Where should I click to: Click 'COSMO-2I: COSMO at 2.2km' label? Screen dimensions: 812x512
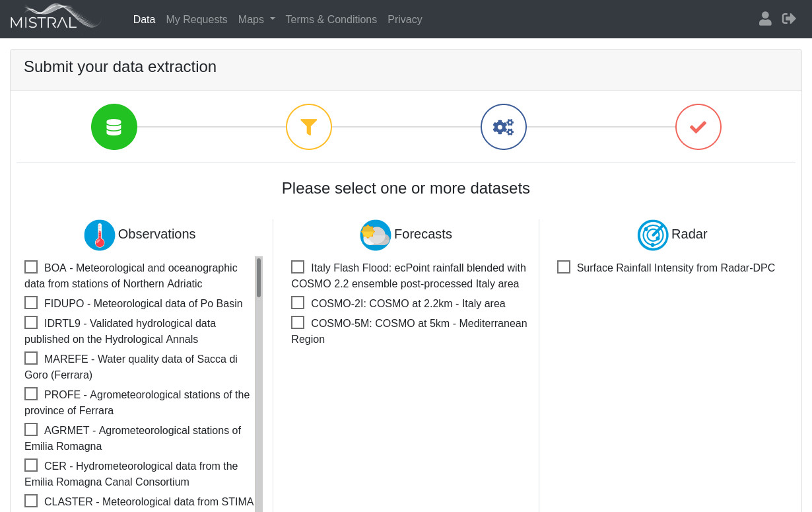408,304
